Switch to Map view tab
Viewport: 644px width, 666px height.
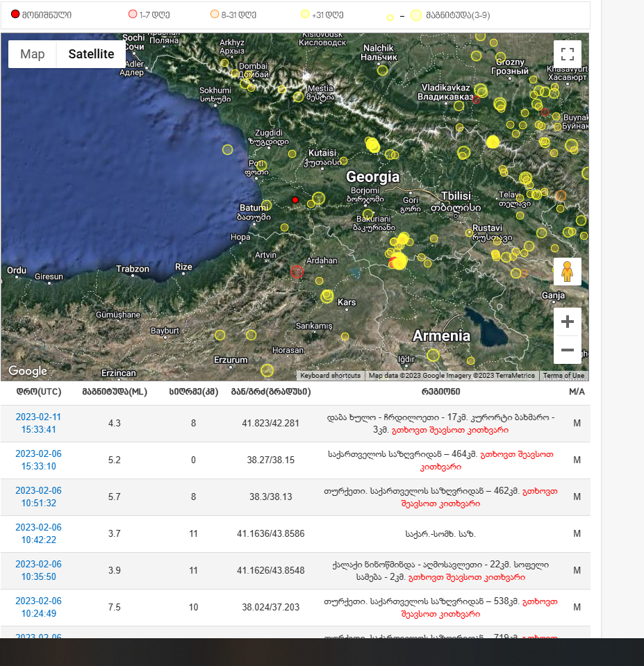33,54
